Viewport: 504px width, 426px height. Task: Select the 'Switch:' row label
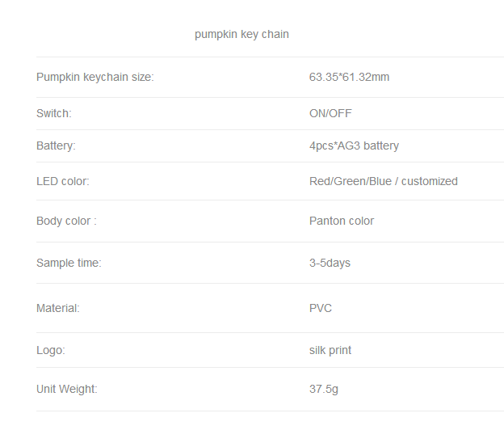point(54,113)
